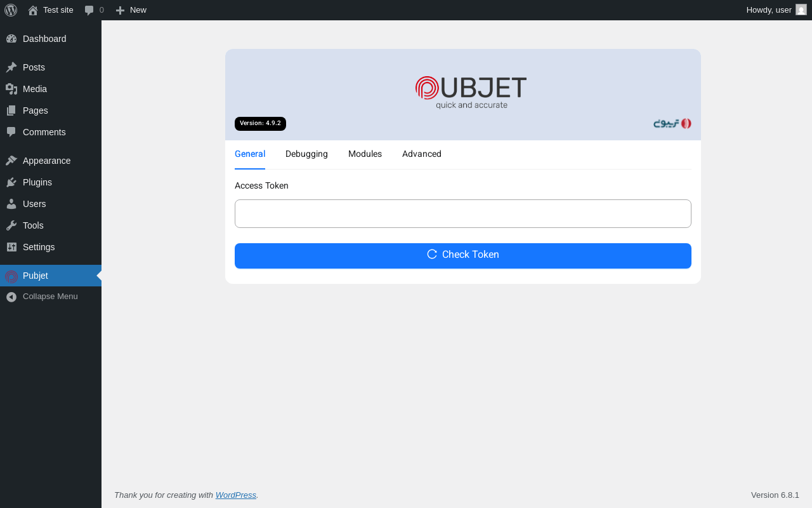Screen dimensions: 812x508
Task: Click the Version 6.8.1 footer text
Action: tap(775, 495)
